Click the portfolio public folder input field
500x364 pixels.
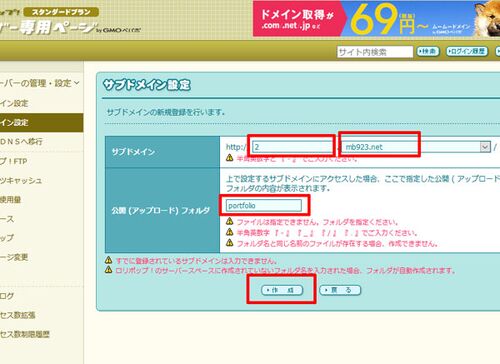coord(264,205)
